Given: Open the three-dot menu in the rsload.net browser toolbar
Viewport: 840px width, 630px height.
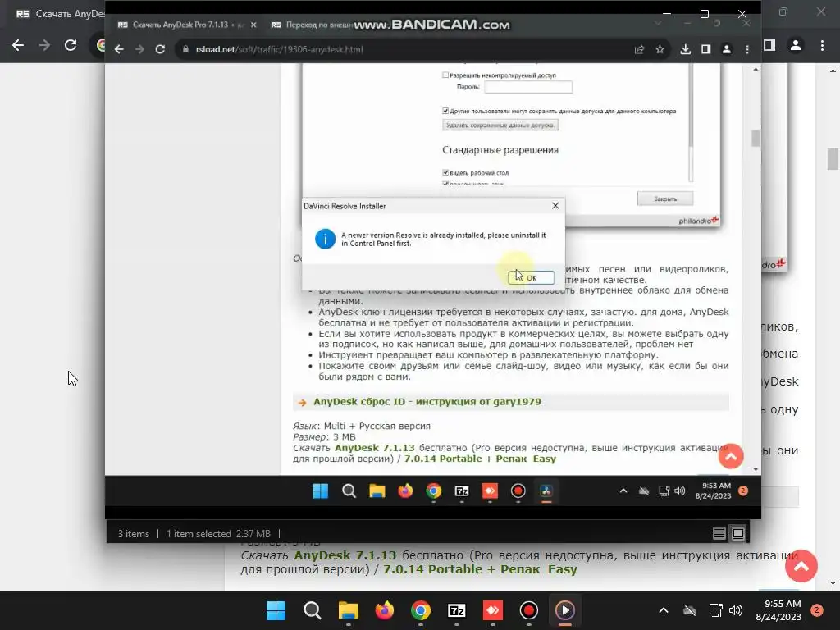Looking at the screenshot, I should [x=747, y=49].
